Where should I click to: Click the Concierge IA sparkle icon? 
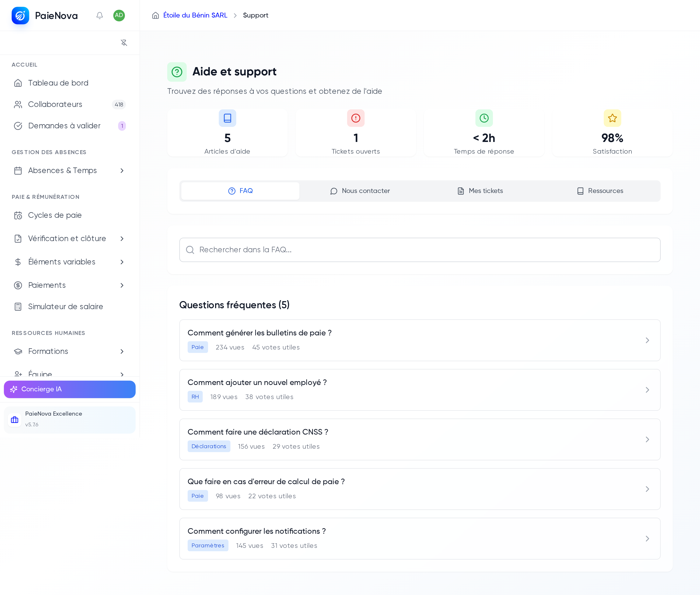[14, 389]
